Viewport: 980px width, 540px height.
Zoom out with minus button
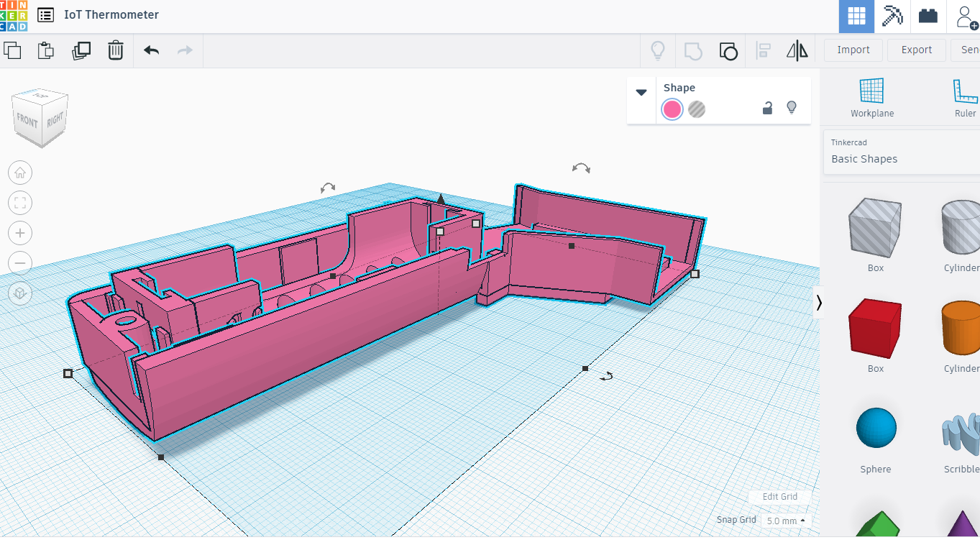point(20,263)
